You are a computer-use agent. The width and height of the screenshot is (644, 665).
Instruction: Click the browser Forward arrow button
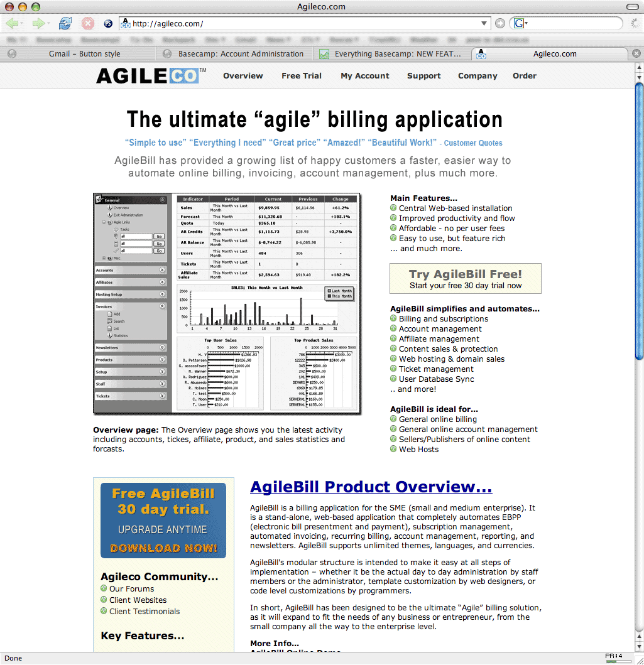(x=38, y=23)
